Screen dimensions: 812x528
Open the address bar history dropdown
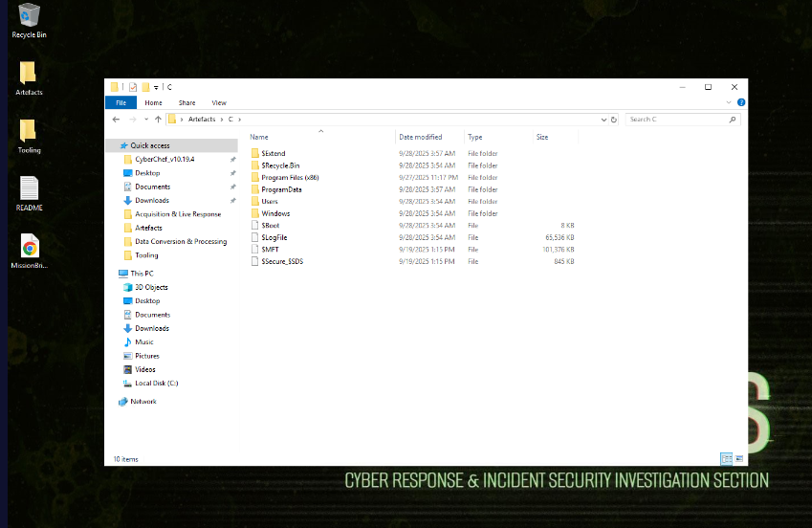click(x=604, y=120)
